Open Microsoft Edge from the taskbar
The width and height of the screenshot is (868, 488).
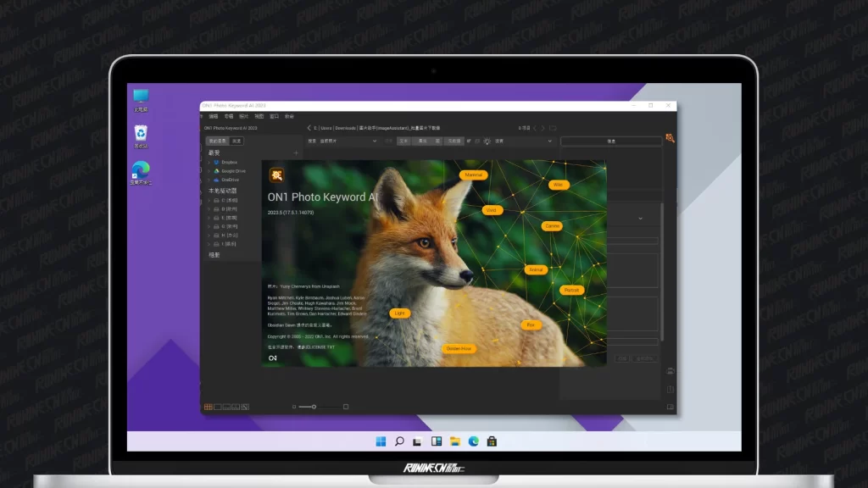[x=474, y=441]
